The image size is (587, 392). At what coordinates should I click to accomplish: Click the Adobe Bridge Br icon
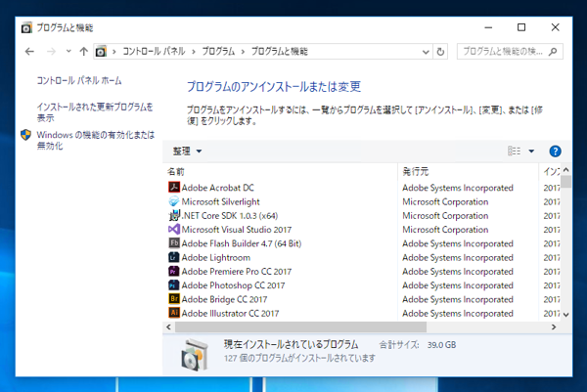pyautogui.click(x=174, y=299)
